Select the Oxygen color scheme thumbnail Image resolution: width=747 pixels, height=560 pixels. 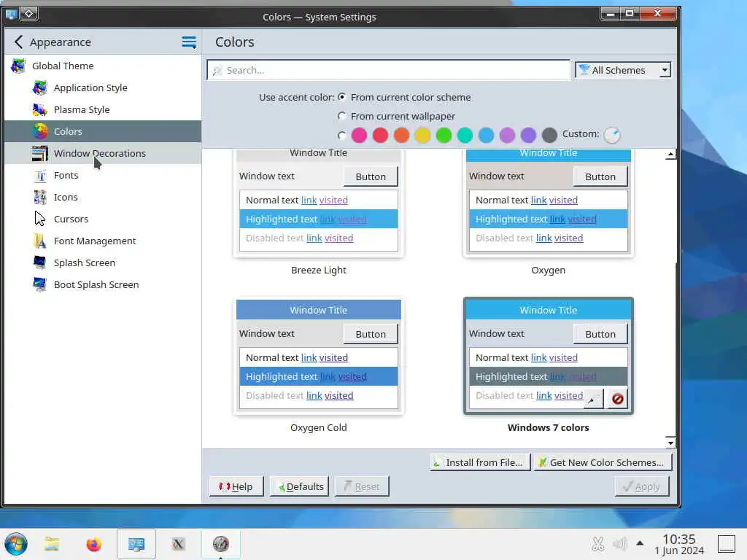[x=549, y=203]
